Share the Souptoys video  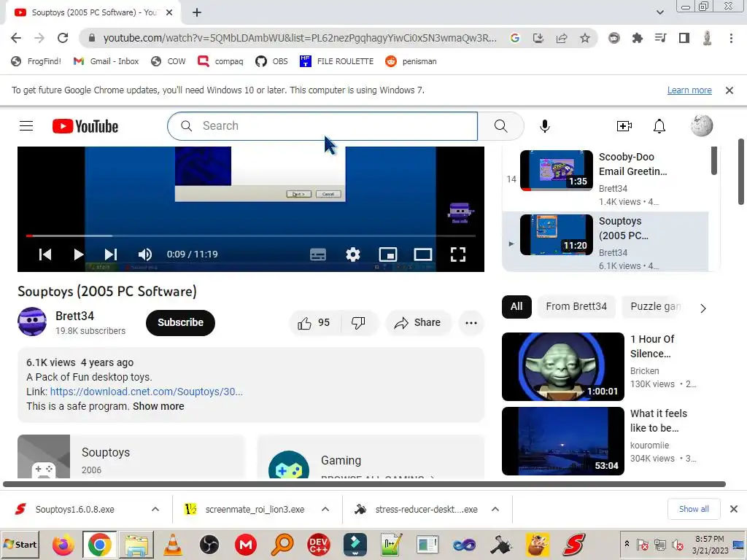[x=417, y=323]
